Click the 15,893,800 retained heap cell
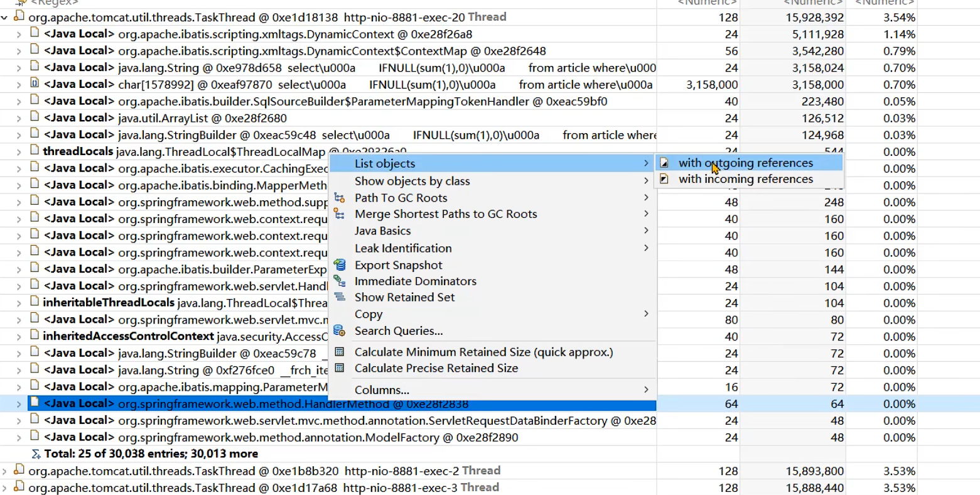980x495 pixels. pyautogui.click(x=814, y=471)
